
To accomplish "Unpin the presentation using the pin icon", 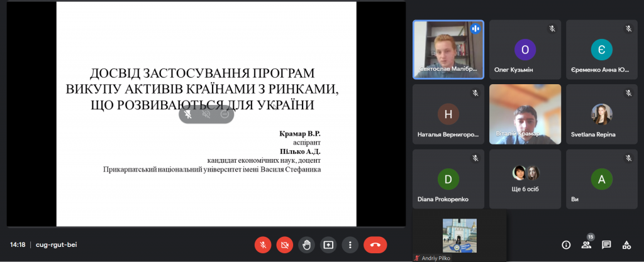I will tap(187, 114).
